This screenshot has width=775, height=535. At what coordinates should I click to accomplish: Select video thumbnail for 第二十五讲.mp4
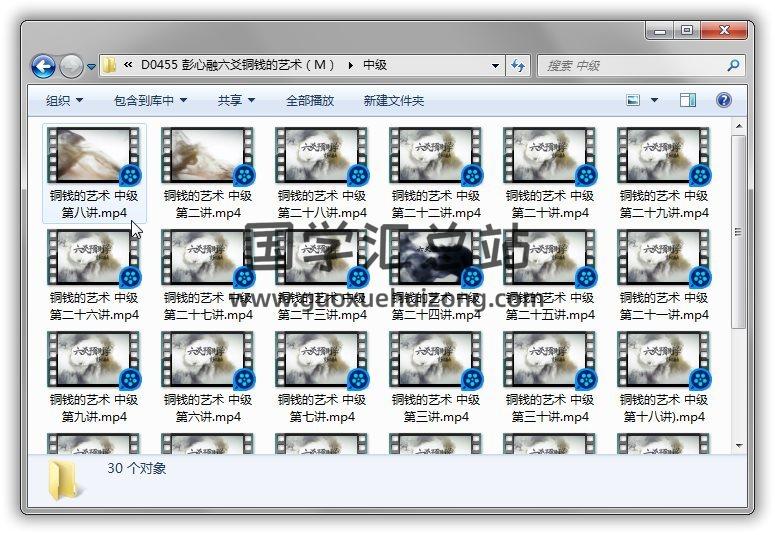pos(550,258)
